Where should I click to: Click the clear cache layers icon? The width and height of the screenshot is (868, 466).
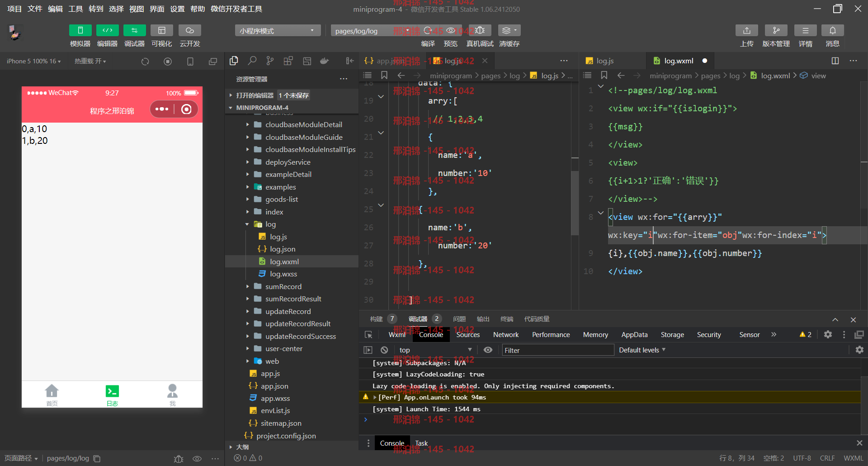(509, 30)
